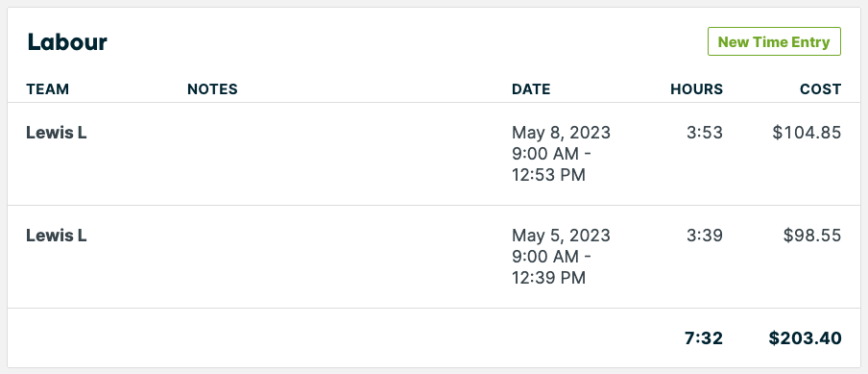Click the NOTES column header
Viewport: 868px width, 374px height.
(212, 89)
